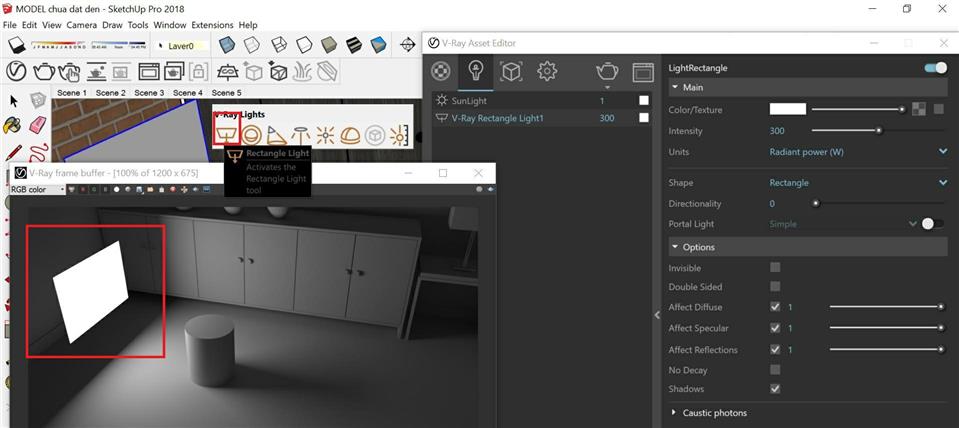Enable the Invisible checkbox
This screenshot has width=959, height=428.
point(775,268)
